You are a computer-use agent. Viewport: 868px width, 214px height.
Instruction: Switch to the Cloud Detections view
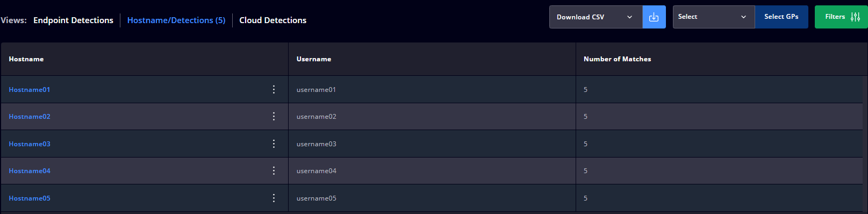tap(272, 20)
